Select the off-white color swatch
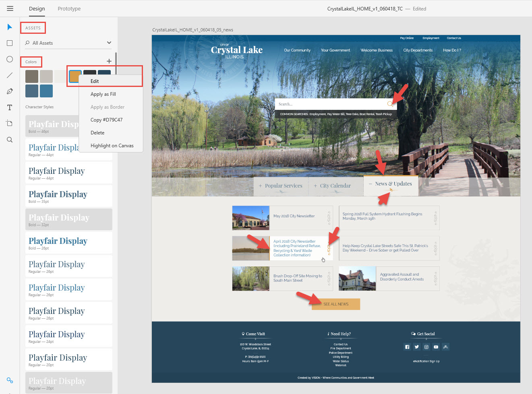The height and width of the screenshot is (394, 532). [60, 76]
